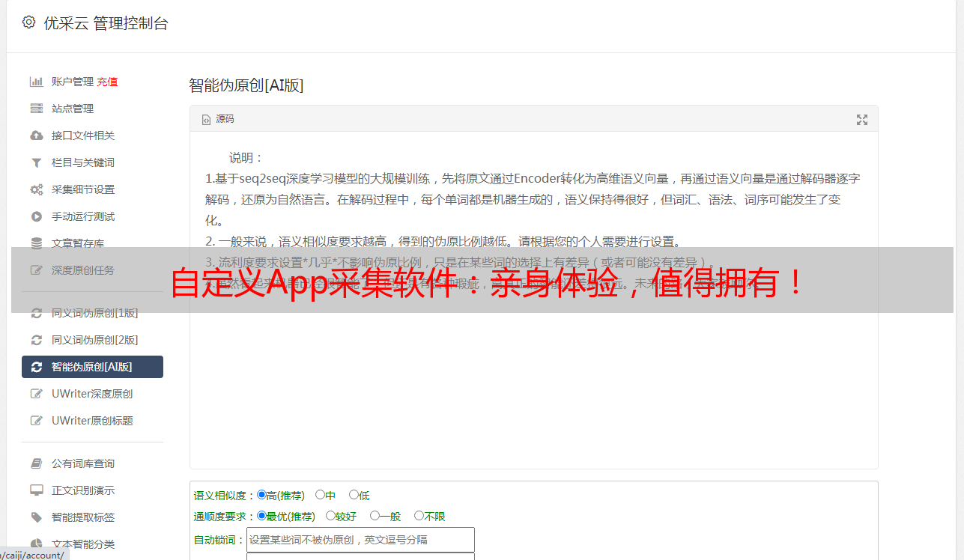Screen dimensions: 964x560
Task: Go to UWriter原创标题 page
Action: coord(92,421)
